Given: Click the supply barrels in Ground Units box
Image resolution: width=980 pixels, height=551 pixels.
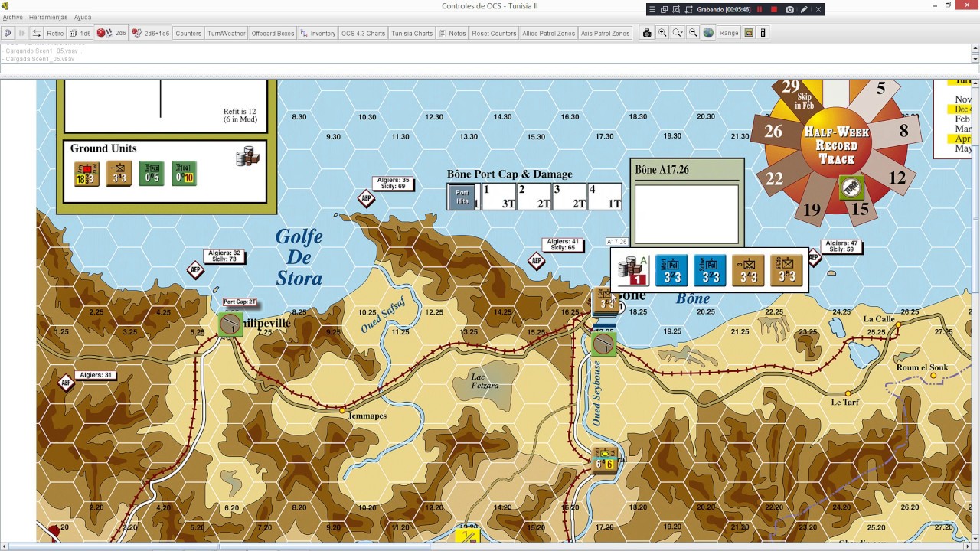Looking at the screenshot, I should click(247, 156).
